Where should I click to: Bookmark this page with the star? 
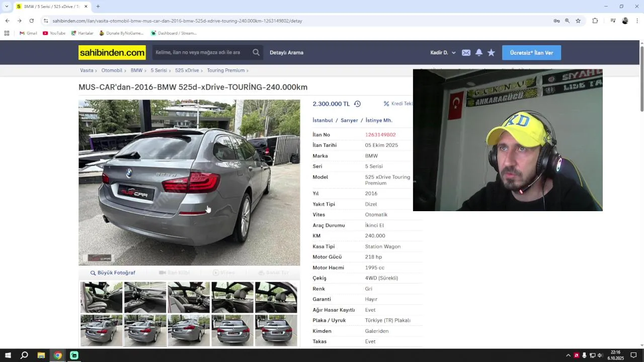click(x=578, y=21)
